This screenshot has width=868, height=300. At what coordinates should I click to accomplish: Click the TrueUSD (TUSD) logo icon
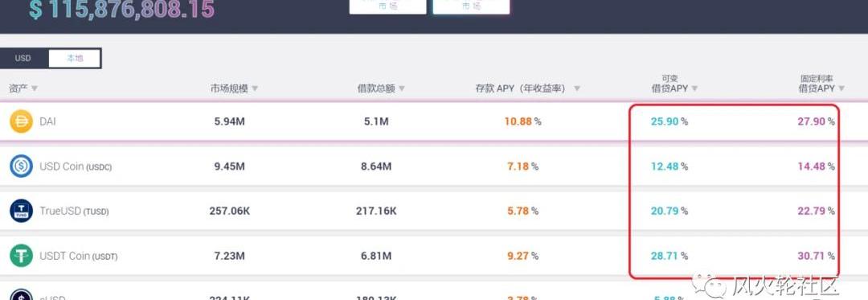click(22, 211)
